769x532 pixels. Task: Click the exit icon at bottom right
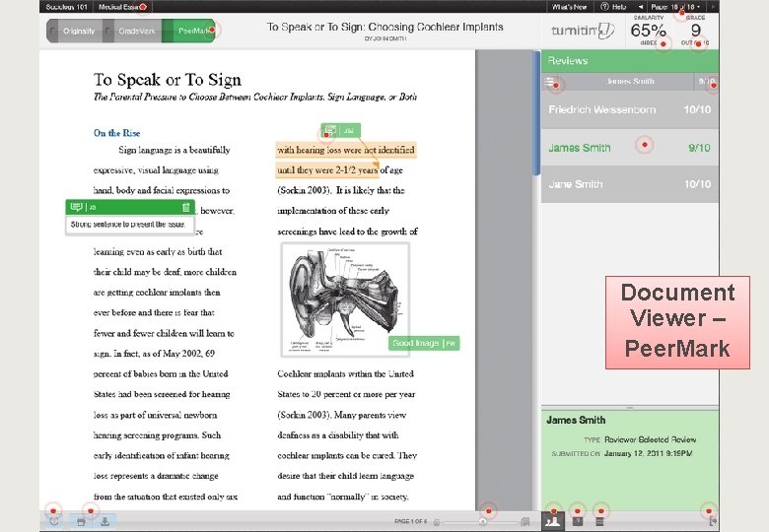tap(713, 522)
